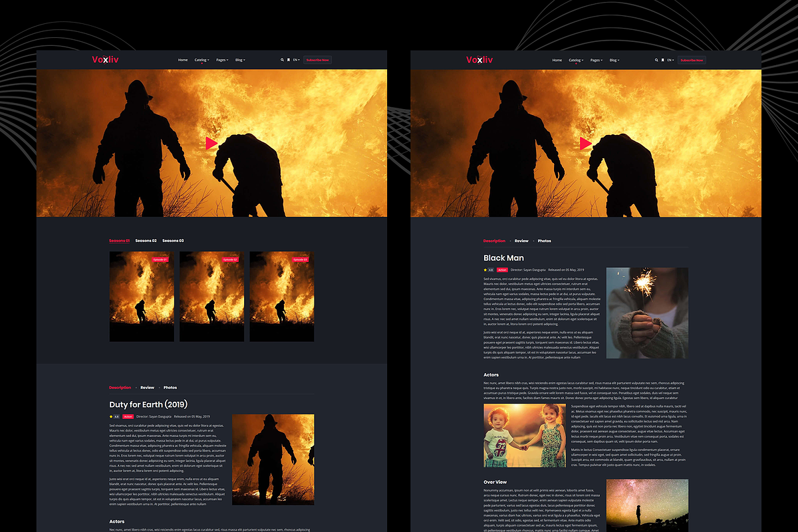This screenshot has width=798, height=532.
Task: Open the Review tab on the right page
Action: tap(521, 241)
